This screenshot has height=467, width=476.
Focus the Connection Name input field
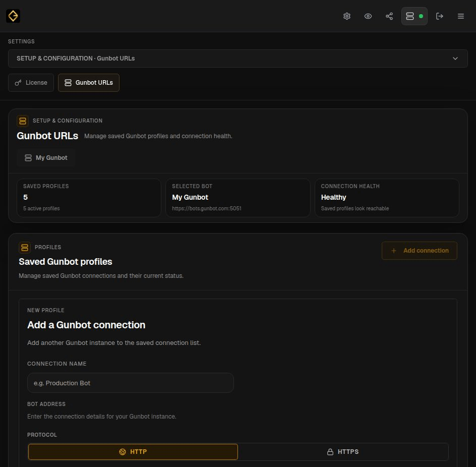(130, 383)
